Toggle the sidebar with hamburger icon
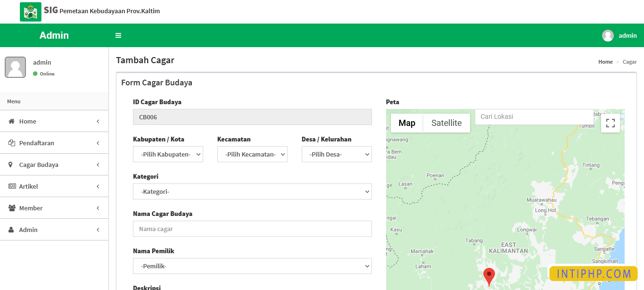644x290 pixels. (118, 35)
